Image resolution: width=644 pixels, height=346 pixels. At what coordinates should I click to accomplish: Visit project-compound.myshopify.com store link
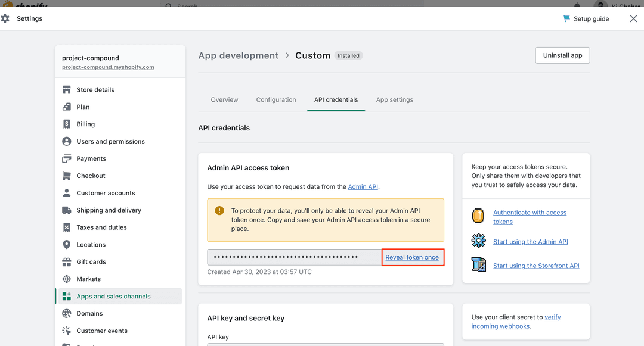(x=108, y=67)
